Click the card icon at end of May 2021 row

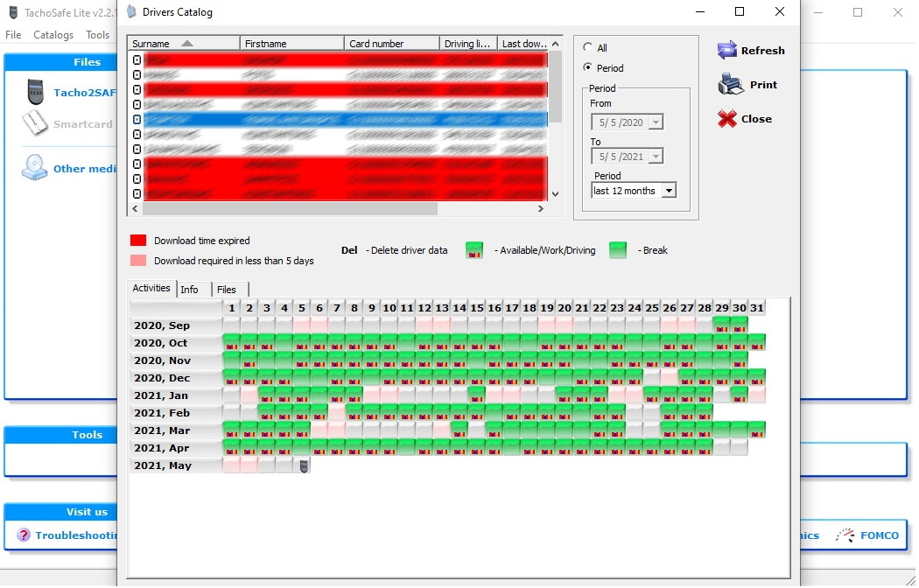(304, 465)
